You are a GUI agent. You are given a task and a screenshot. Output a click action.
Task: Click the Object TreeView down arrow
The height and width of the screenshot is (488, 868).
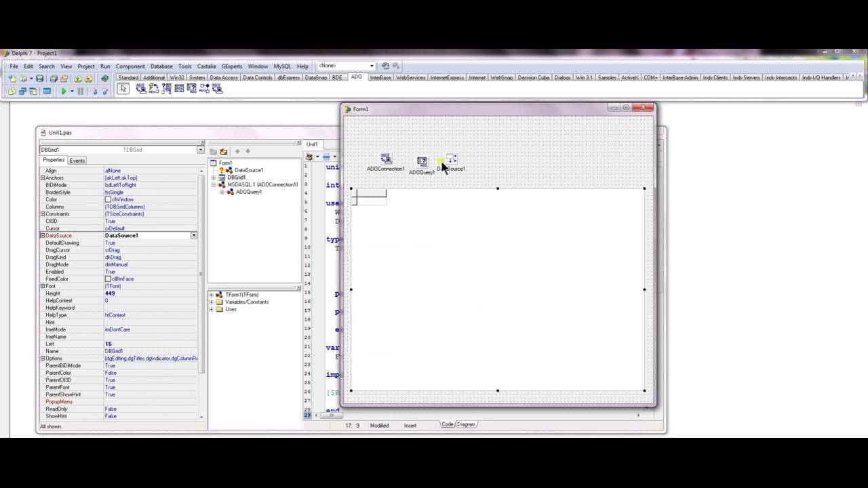click(x=248, y=151)
